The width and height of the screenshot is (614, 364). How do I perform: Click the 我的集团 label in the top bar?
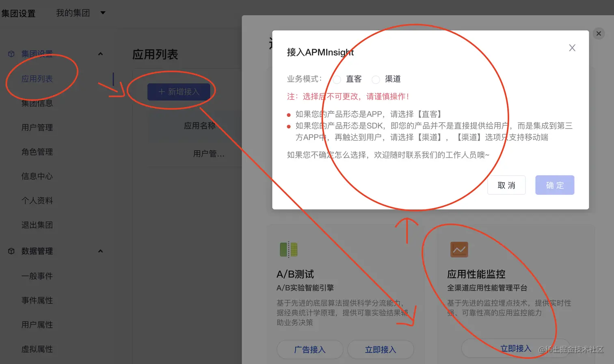pyautogui.click(x=73, y=13)
